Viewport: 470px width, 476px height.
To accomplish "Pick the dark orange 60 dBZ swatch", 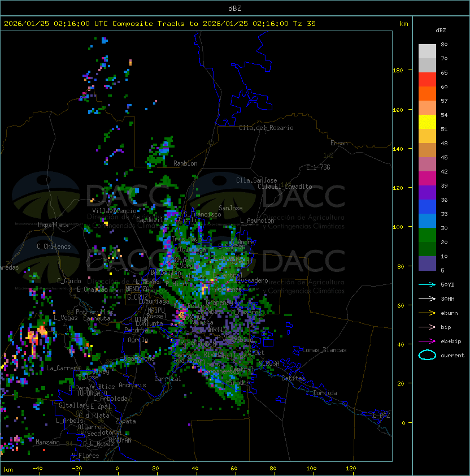I will (427, 93).
